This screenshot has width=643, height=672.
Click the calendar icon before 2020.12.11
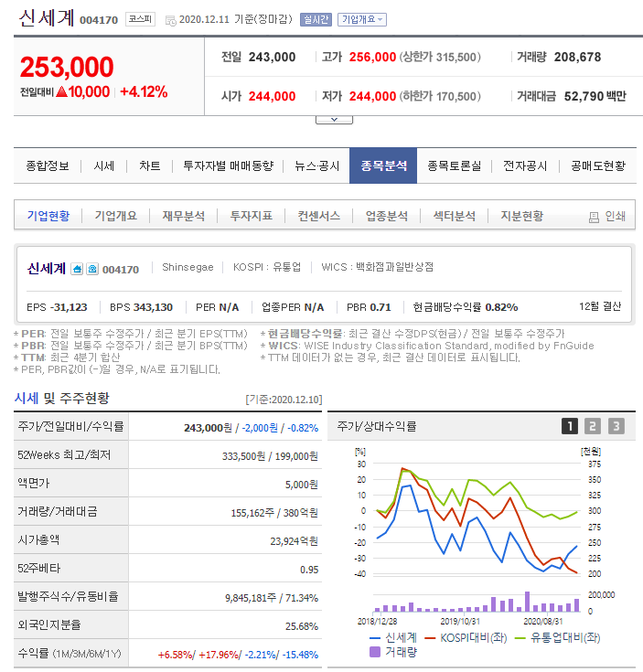coord(170,20)
